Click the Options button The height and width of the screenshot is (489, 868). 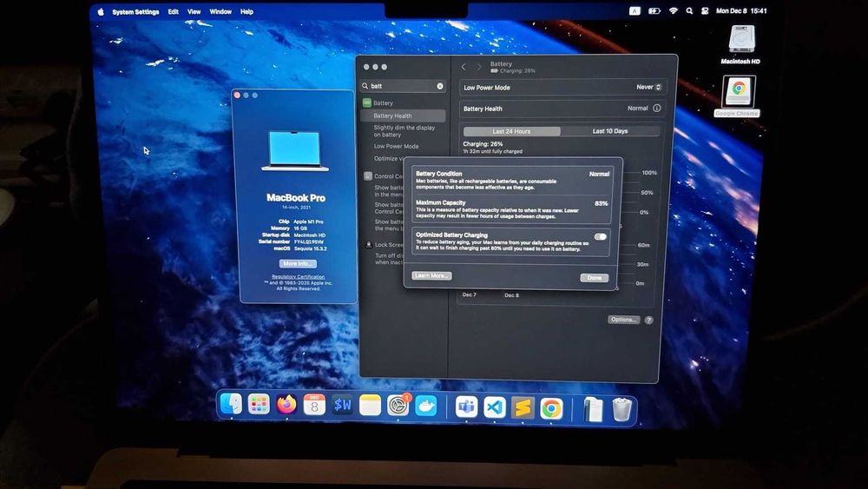tap(624, 320)
